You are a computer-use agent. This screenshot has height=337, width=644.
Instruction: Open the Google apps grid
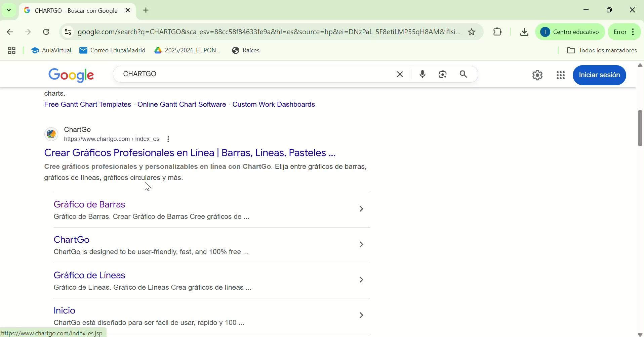coord(561,75)
